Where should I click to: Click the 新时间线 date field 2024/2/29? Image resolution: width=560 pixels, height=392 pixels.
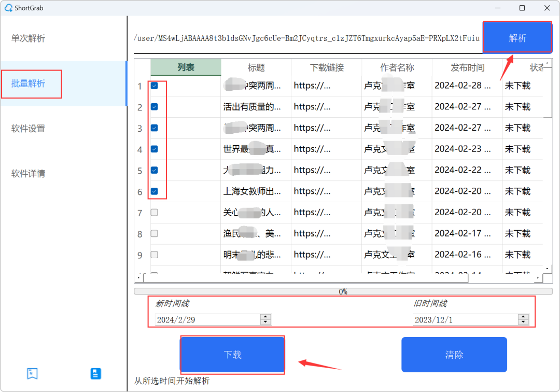pyautogui.click(x=208, y=319)
